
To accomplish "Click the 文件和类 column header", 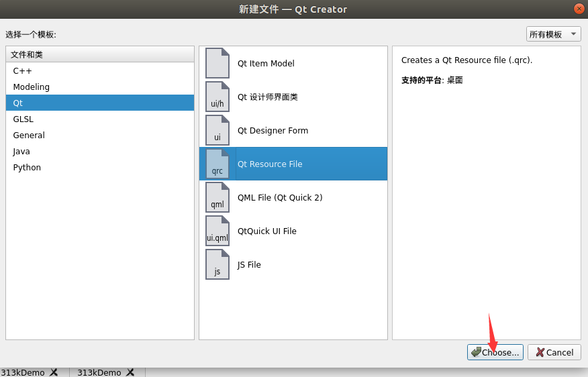I will 100,54.
